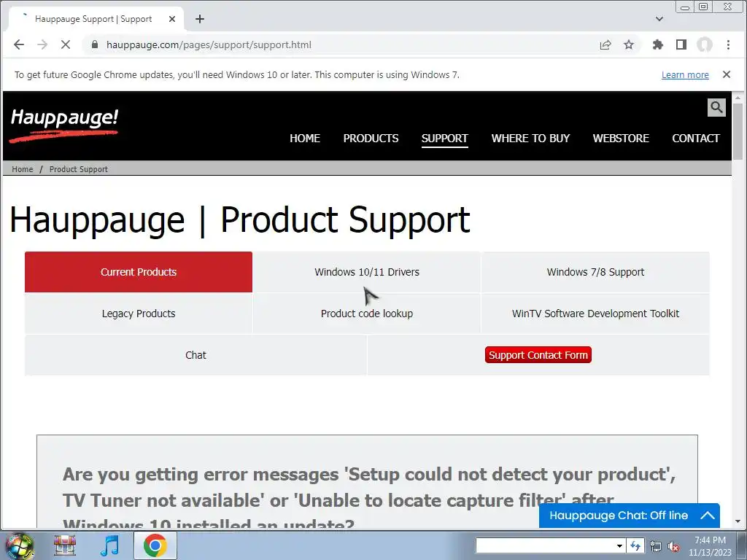This screenshot has width=747, height=560.
Task: Click the taskbar refresh arrows icon
Action: [635, 545]
